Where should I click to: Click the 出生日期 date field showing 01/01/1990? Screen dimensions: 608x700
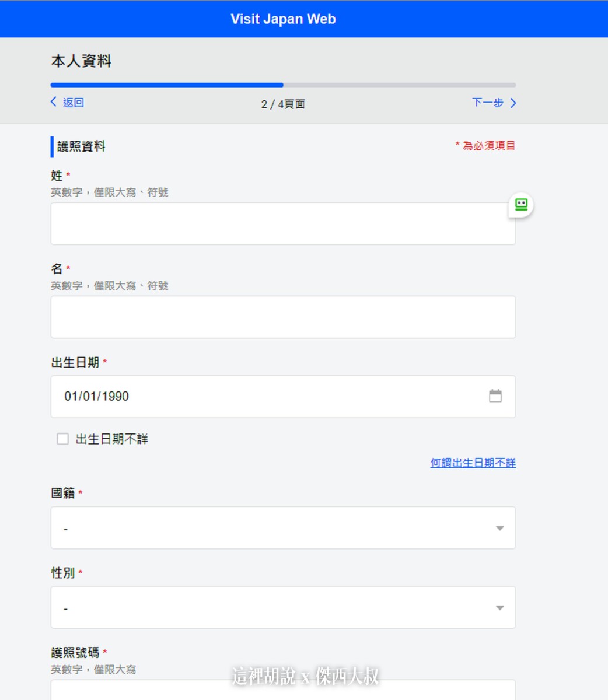(283, 397)
